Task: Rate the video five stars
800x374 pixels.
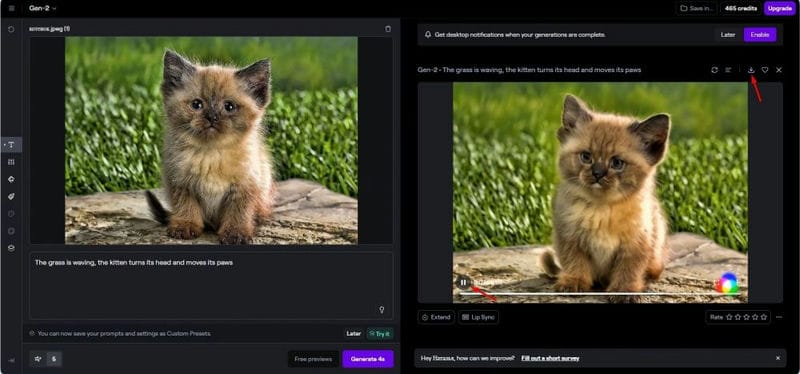Action: point(764,317)
